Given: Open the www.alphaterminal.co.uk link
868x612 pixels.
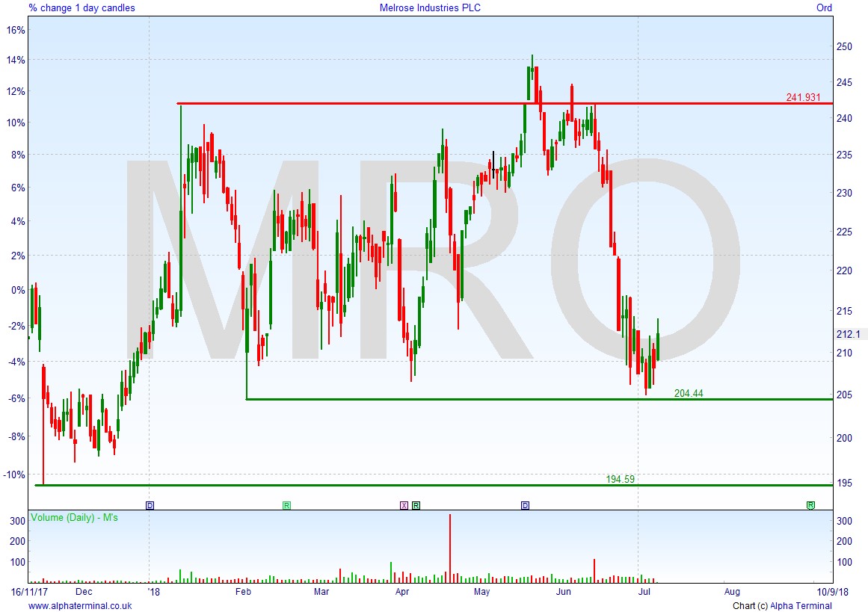Looking at the screenshot, I should pos(80,606).
